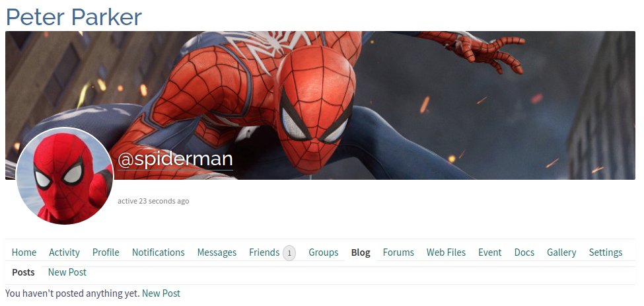644x306 pixels.
Task: Click New Post in the blog sub-navigation
Action: pyautogui.click(x=67, y=272)
